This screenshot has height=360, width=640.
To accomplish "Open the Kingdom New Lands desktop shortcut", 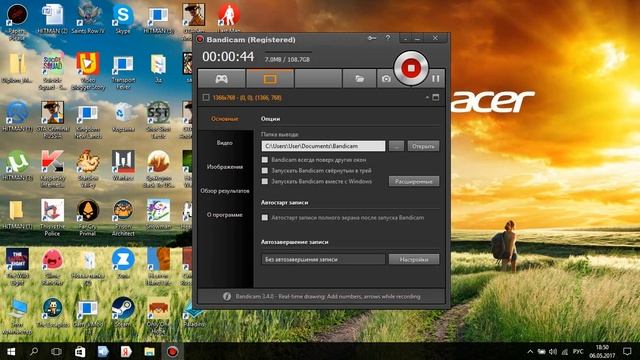I will click(x=87, y=121).
